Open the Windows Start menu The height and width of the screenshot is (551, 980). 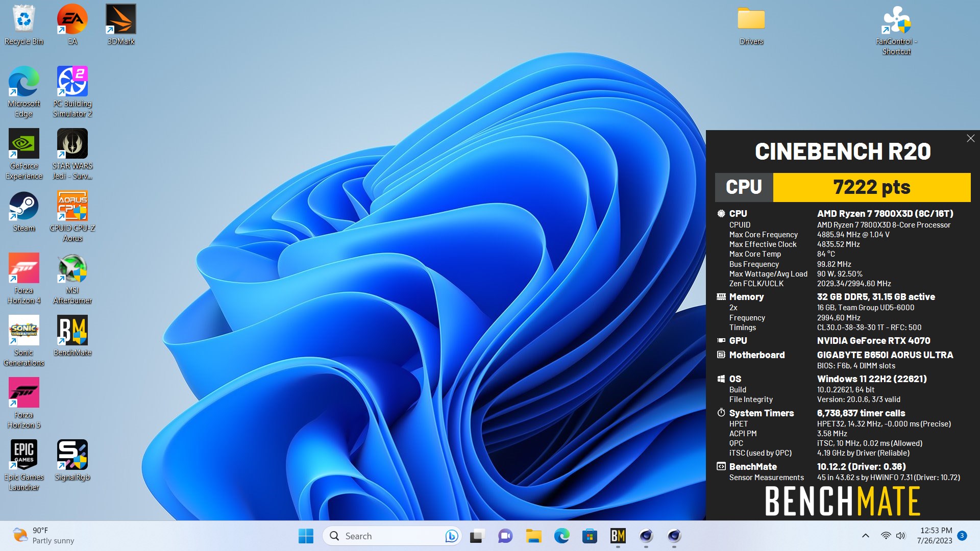306,536
